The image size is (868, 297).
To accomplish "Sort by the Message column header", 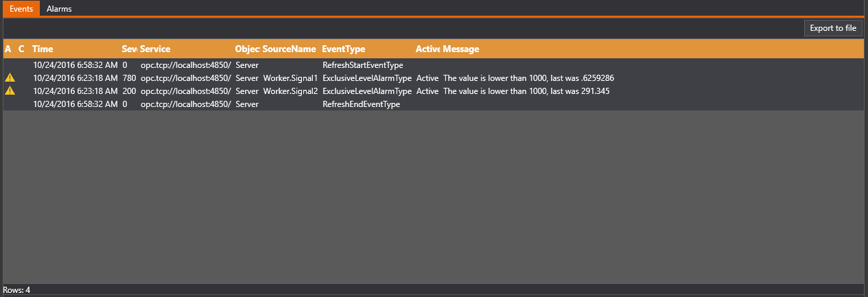I will pos(460,49).
